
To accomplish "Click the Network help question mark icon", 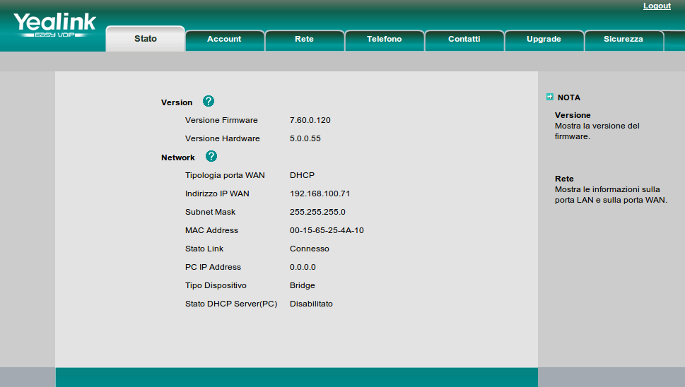I will click(x=211, y=156).
